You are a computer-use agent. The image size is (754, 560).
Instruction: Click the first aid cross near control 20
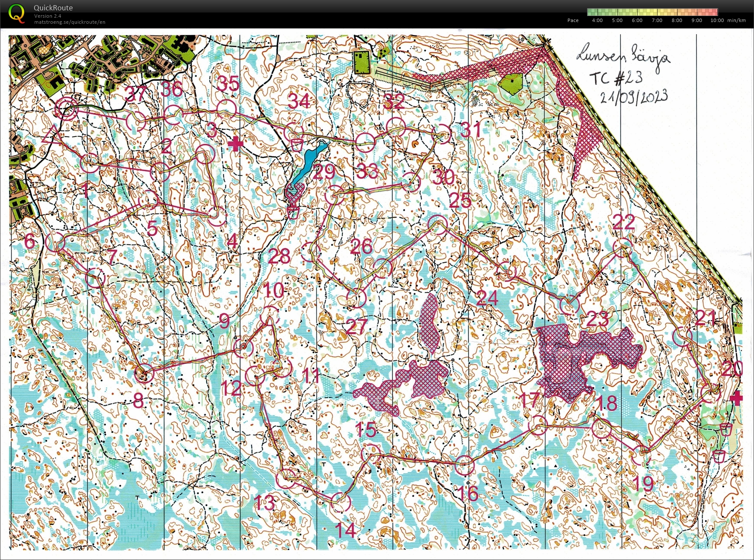coord(736,398)
